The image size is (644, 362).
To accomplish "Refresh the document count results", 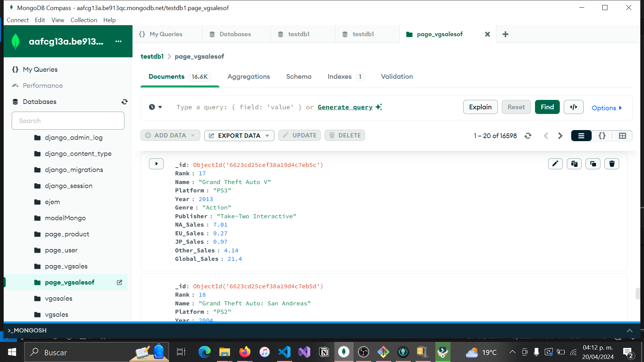I will click(528, 136).
